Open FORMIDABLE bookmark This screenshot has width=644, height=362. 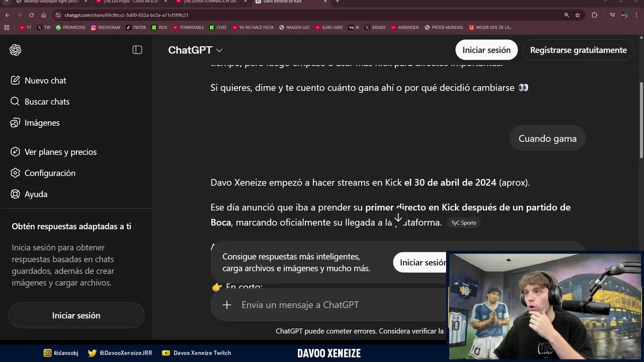click(x=189, y=27)
